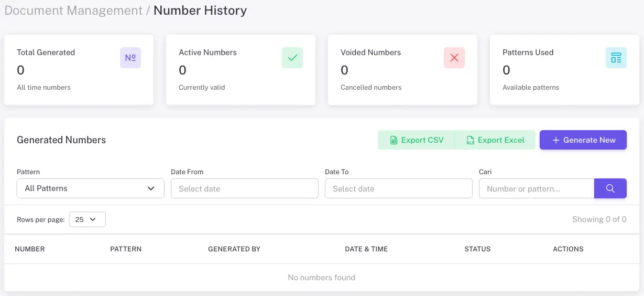The width and height of the screenshot is (644, 296).
Task: Sort by the Status column header
Action: click(x=477, y=249)
